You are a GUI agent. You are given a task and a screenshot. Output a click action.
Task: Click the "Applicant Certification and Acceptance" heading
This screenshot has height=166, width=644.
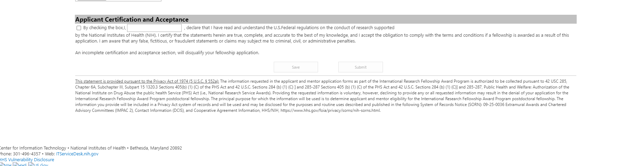click(x=132, y=20)
